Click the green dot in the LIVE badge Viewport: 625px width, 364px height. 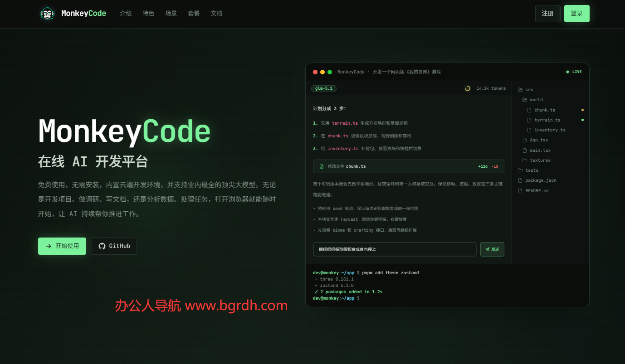[567, 72]
